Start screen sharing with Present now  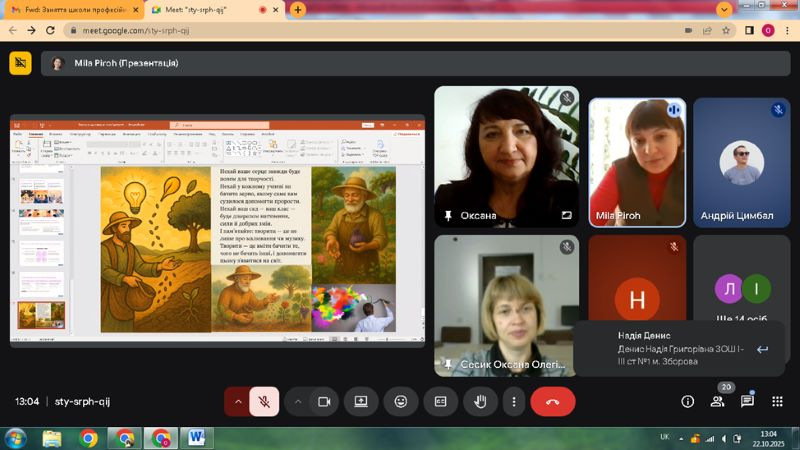click(x=360, y=401)
